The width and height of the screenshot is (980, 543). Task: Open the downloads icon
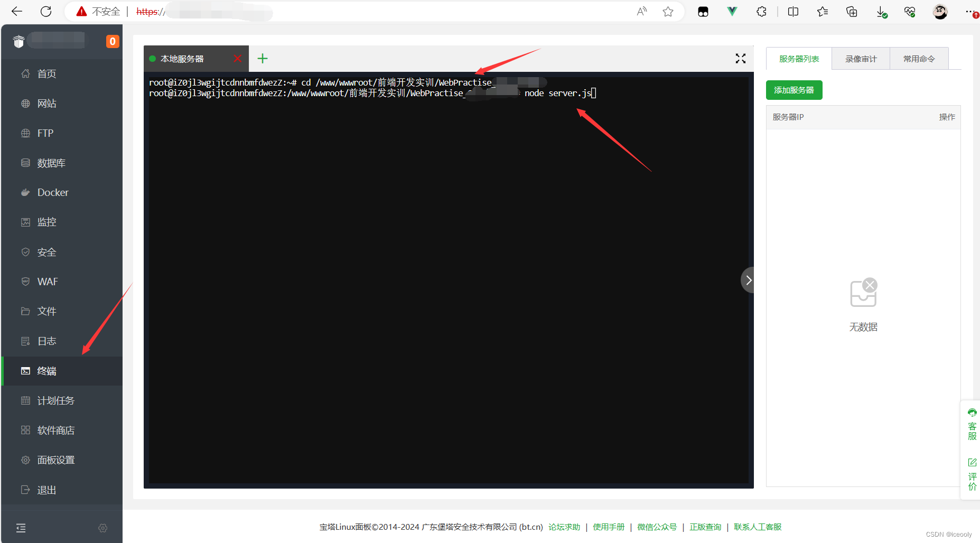click(881, 12)
